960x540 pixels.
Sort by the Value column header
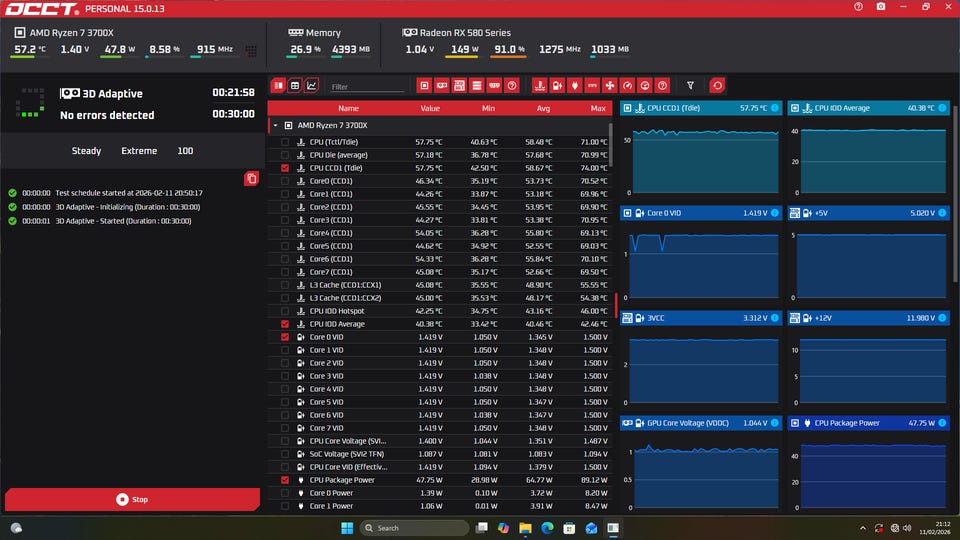pyautogui.click(x=430, y=108)
